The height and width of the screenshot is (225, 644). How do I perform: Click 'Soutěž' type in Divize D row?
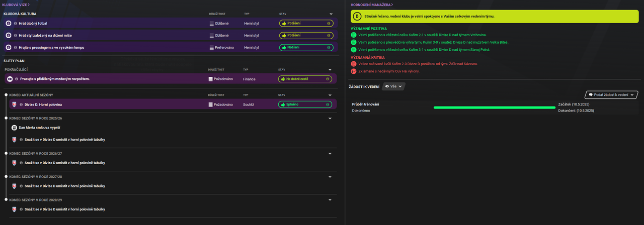tap(249, 104)
